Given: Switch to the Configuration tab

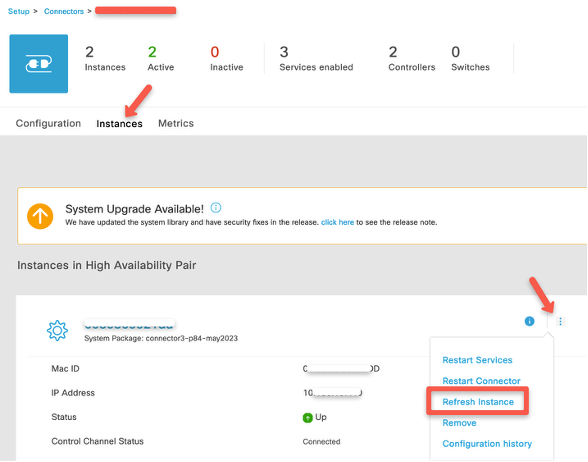Looking at the screenshot, I should tap(48, 123).
